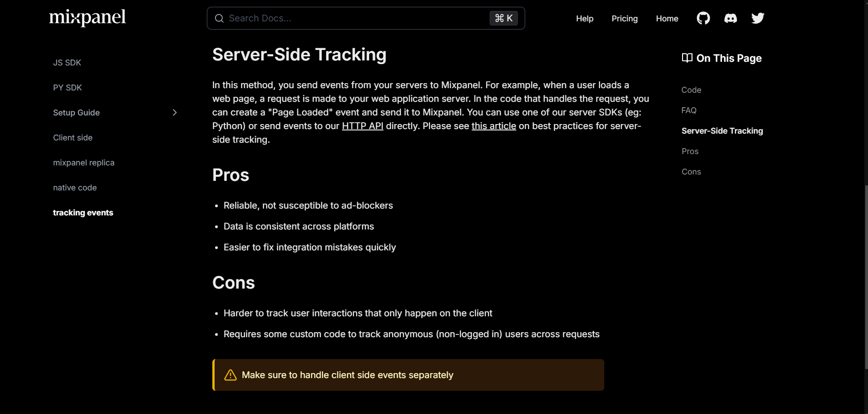Select tracking events in the sidebar
This screenshot has width=868, height=414.
pos(83,213)
